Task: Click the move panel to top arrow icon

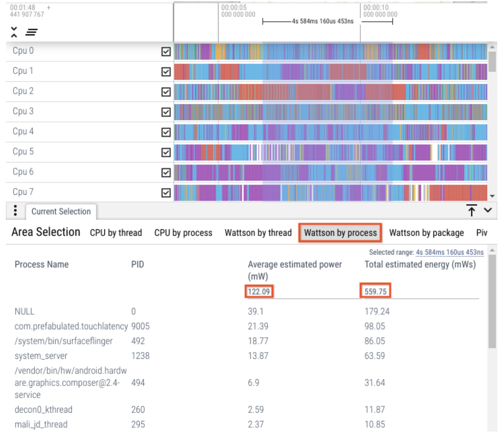Action: click(471, 210)
